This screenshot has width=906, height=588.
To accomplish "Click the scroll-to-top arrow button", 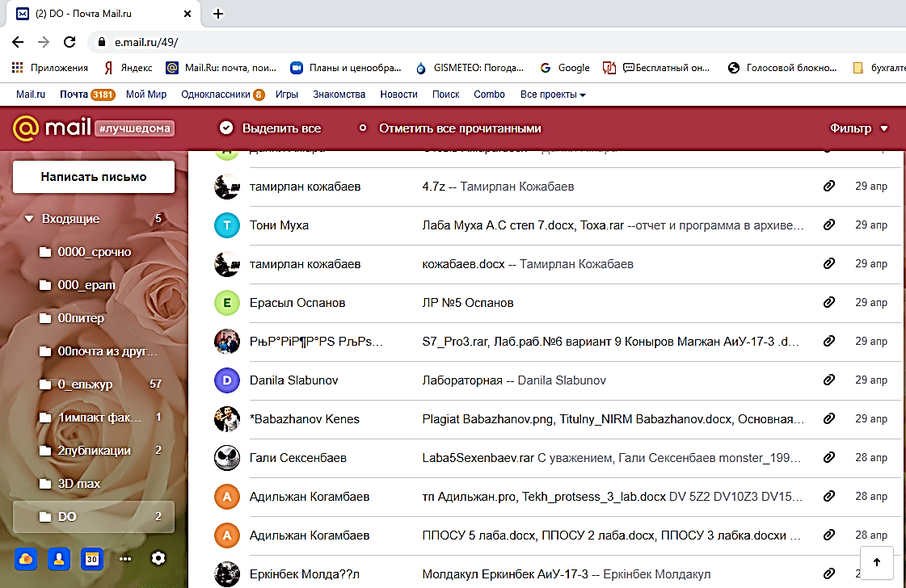I will point(877,562).
